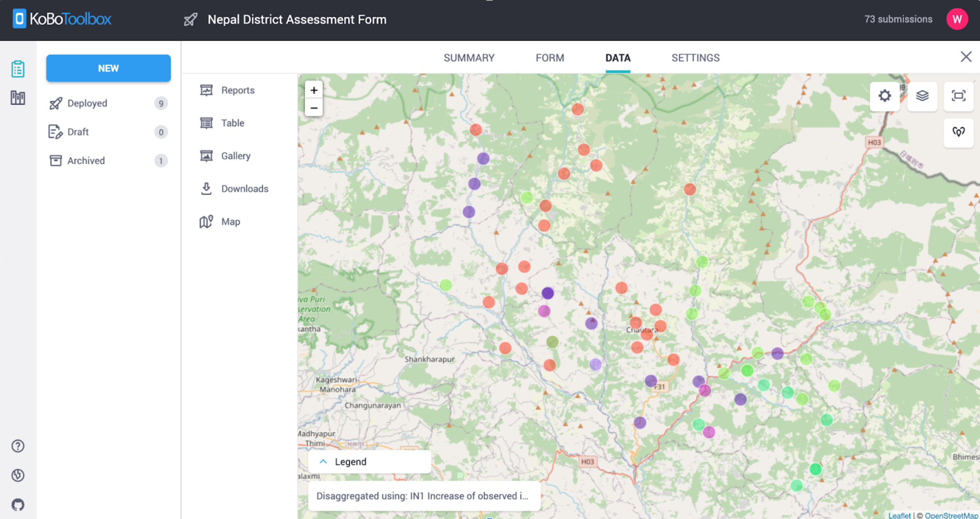Click the Forms clipboard sidebar icon
Screen dimensions: 980x519
coord(18,69)
